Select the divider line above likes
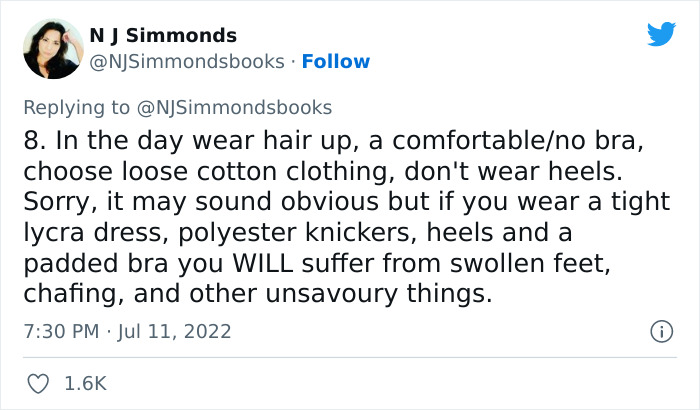The width and height of the screenshot is (700, 410). tap(350, 357)
